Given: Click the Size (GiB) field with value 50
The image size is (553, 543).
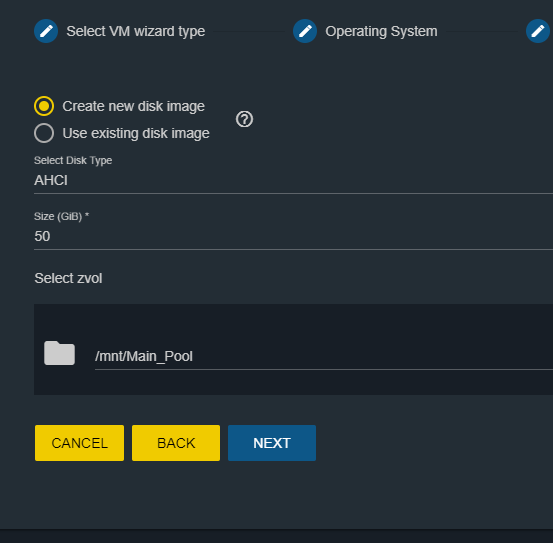Looking at the screenshot, I should [293, 236].
